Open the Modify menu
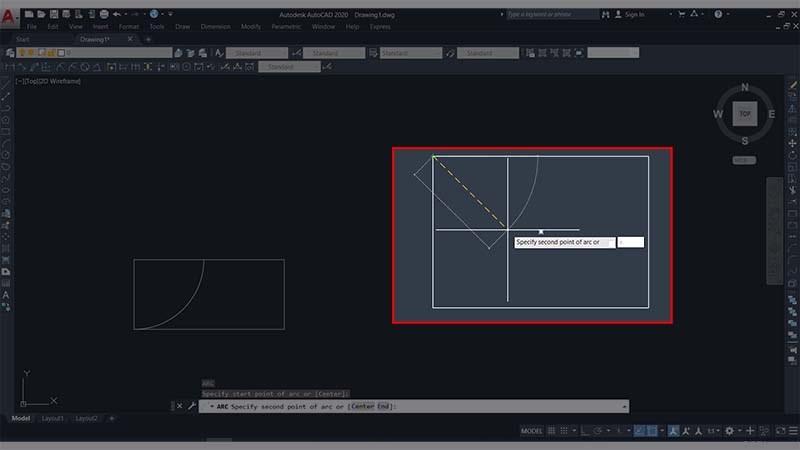Viewport: 800px width, 450px height. [251, 27]
